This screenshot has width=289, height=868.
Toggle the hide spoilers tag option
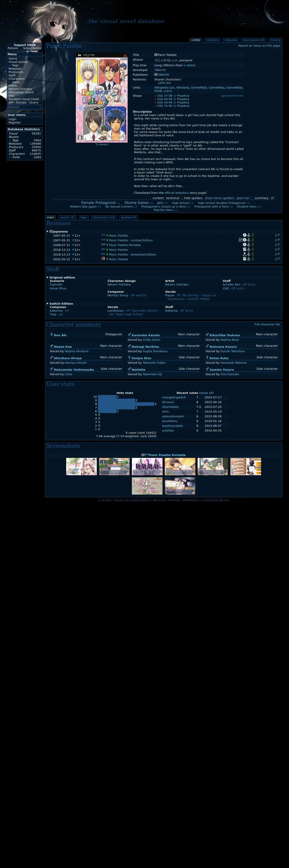[193, 198]
